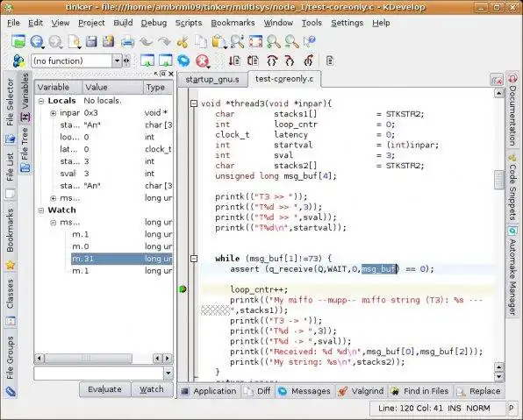Open the Valgrind bottom tab
Viewport: 523px width, 420px height.
click(362, 391)
